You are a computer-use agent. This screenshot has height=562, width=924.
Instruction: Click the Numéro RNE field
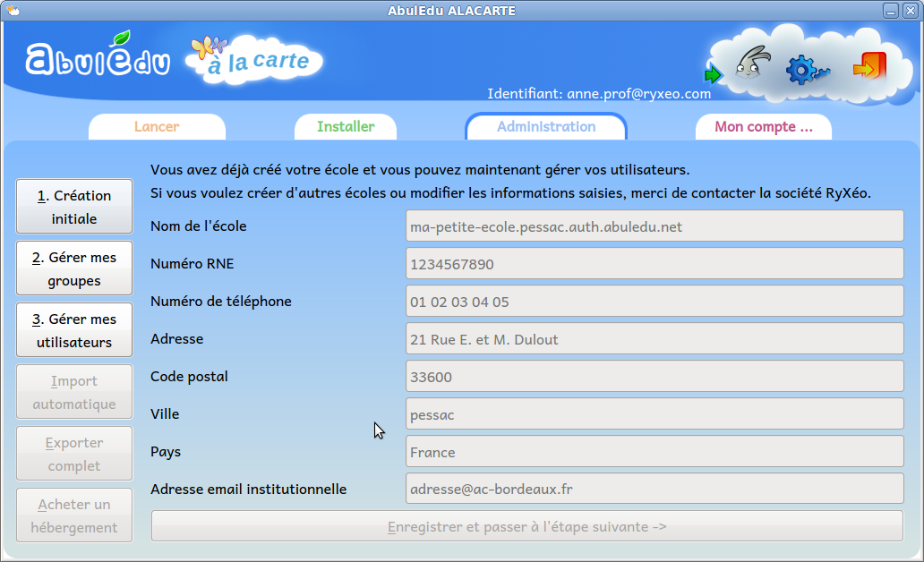(654, 264)
